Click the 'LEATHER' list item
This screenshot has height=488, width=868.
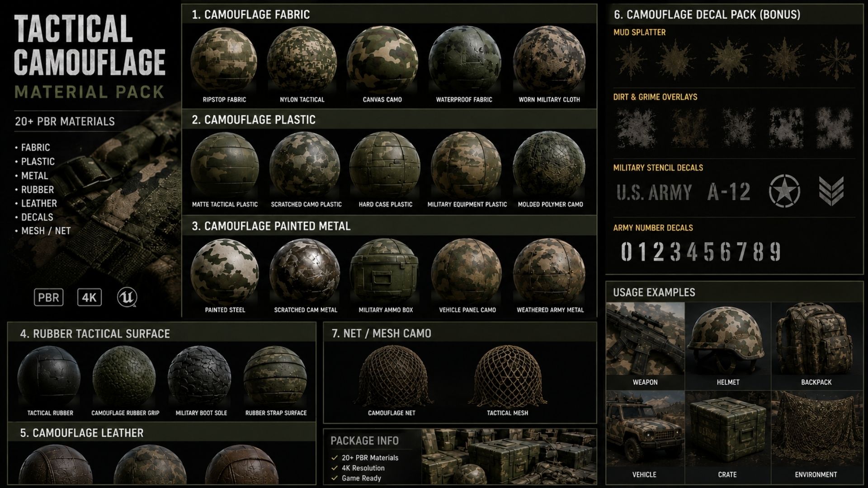tap(36, 203)
